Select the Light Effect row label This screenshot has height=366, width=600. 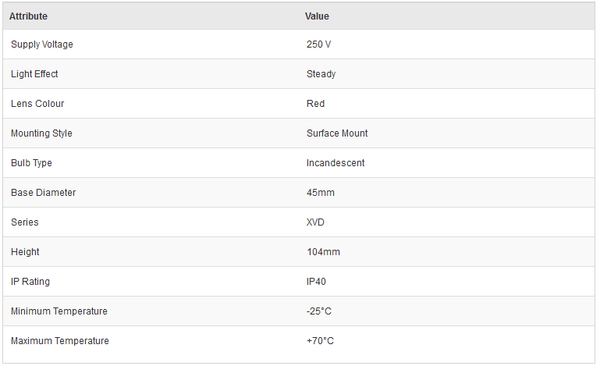tap(34, 74)
